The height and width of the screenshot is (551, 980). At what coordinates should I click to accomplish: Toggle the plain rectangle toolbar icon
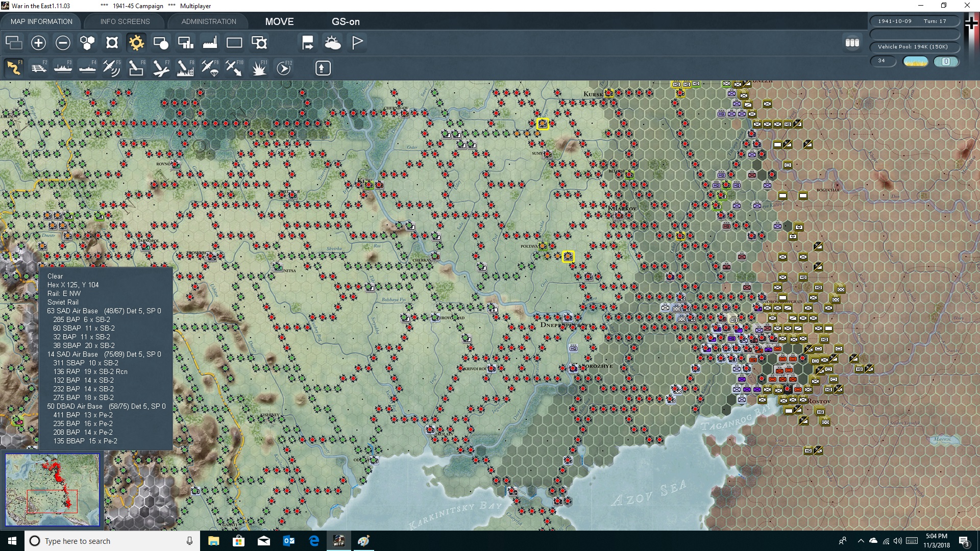tap(234, 42)
